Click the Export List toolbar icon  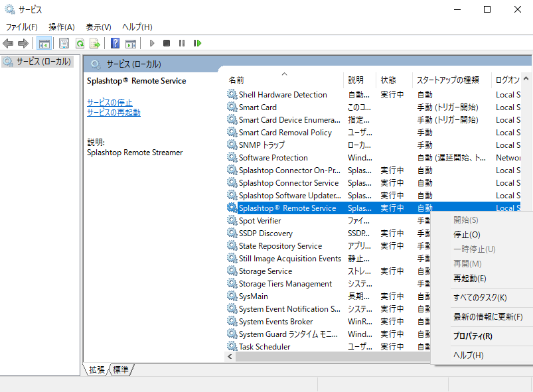pyautogui.click(x=95, y=43)
